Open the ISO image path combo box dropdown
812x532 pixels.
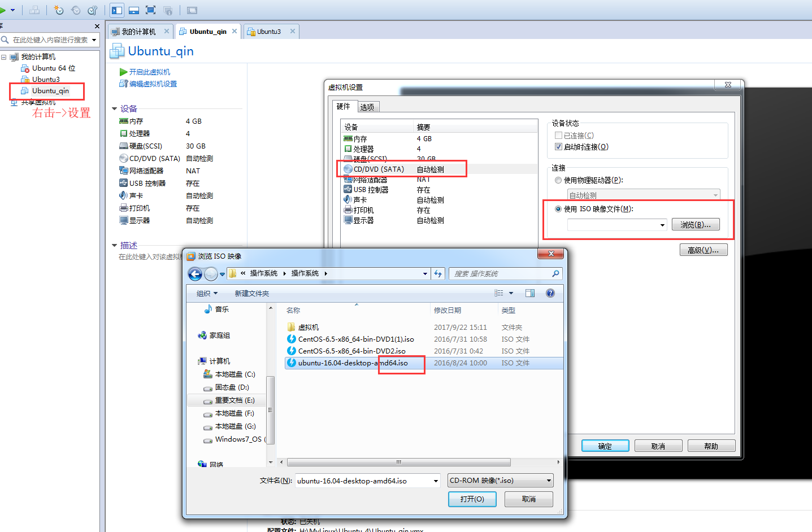[663, 225]
